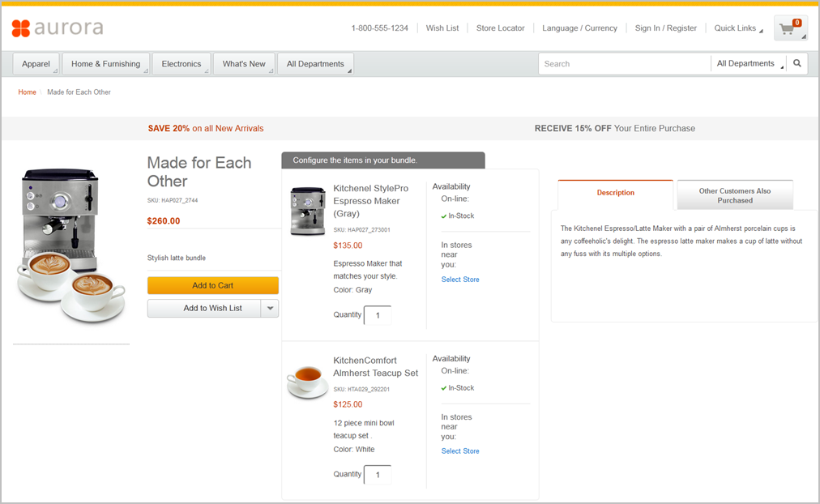The height and width of the screenshot is (504, 820).
Task: Click the aurora logo
Action: (x=58, y=28)
